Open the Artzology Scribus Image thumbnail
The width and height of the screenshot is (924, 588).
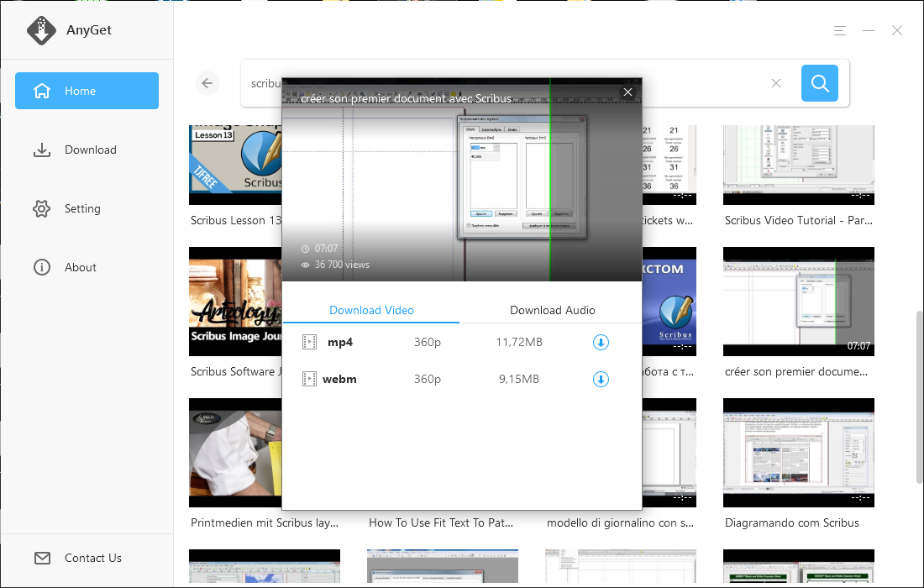[235, 302]
